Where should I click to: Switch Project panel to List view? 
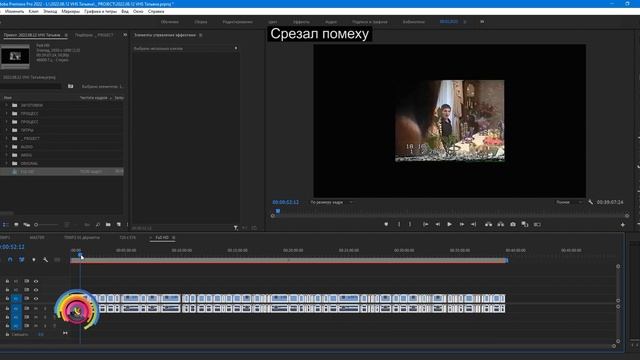[6, 224]
